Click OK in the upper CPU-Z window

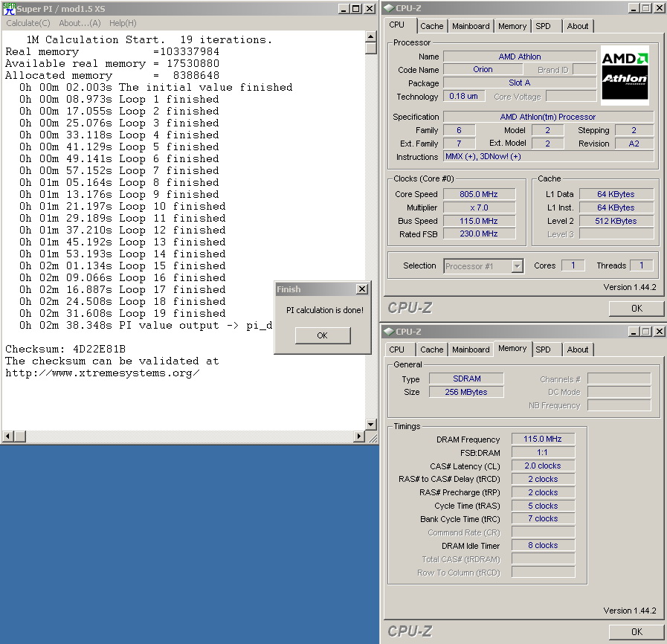(637, 309)
